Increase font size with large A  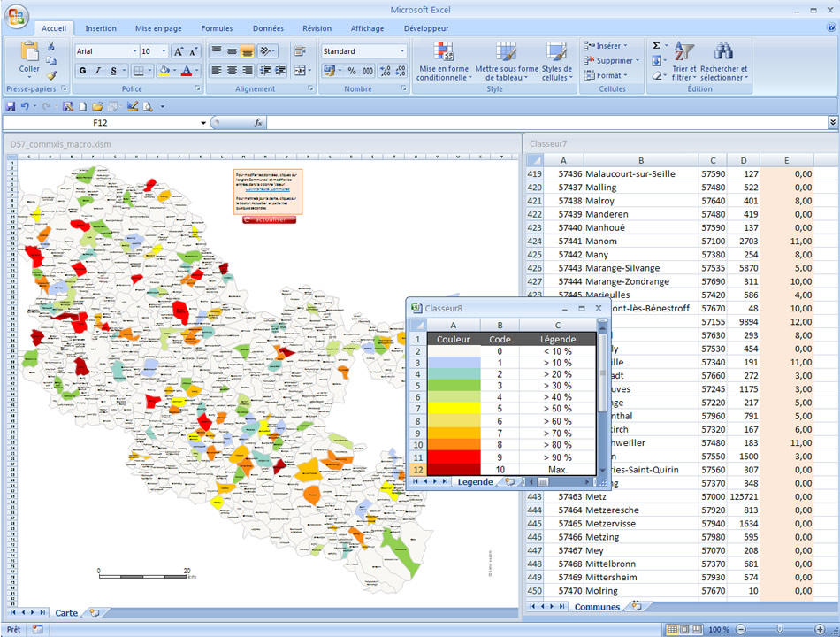pos(179,51)
